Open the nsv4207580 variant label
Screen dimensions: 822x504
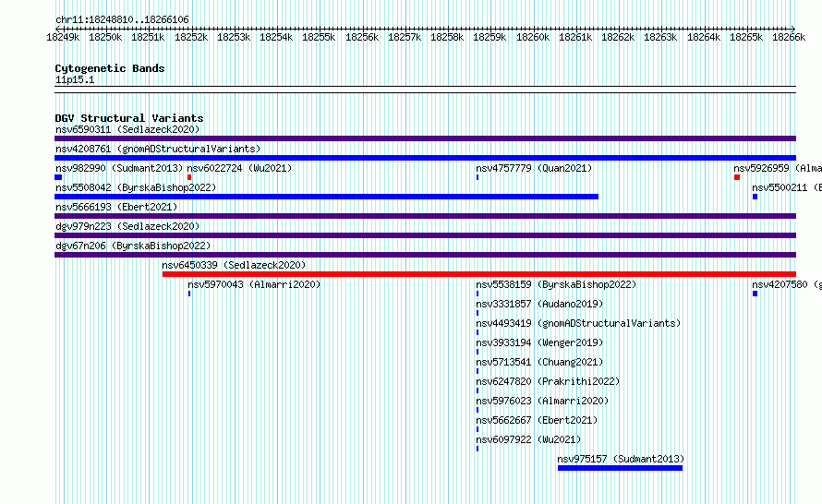click(x=787, y=284)
